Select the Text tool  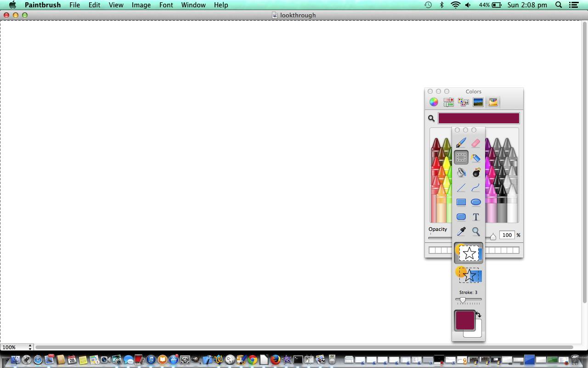476,217
